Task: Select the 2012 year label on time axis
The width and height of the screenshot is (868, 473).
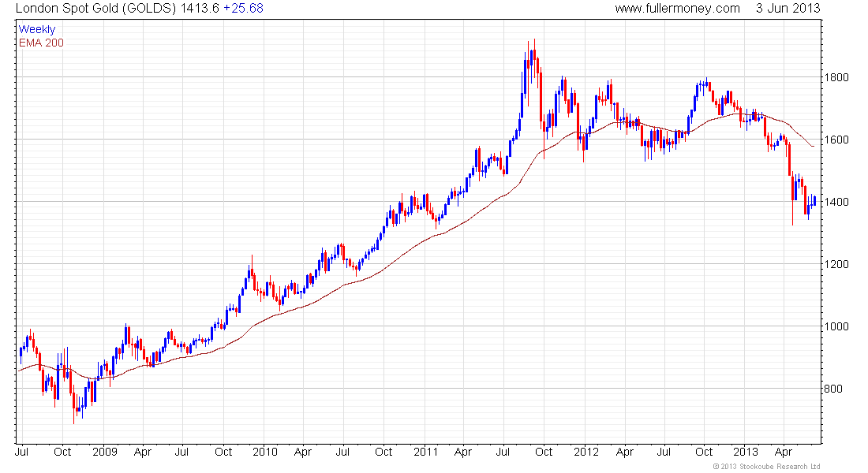Action: tap(586, 452)
